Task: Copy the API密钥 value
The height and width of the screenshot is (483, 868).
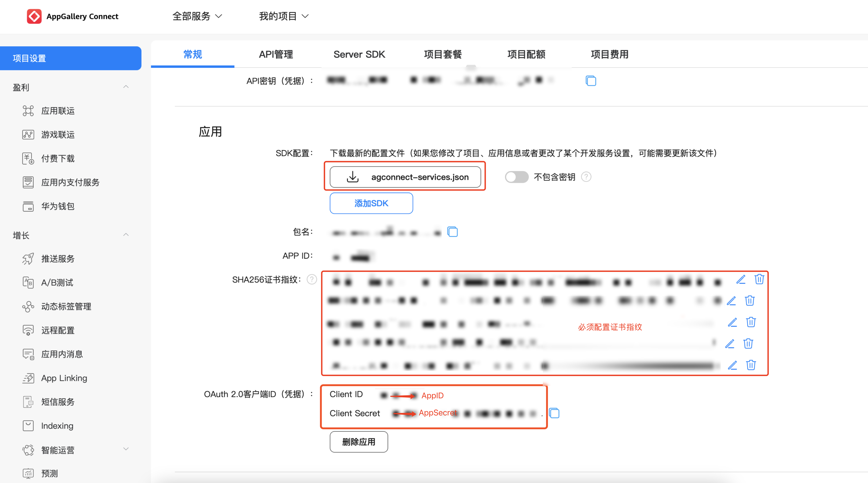Action: coord(591,81)
